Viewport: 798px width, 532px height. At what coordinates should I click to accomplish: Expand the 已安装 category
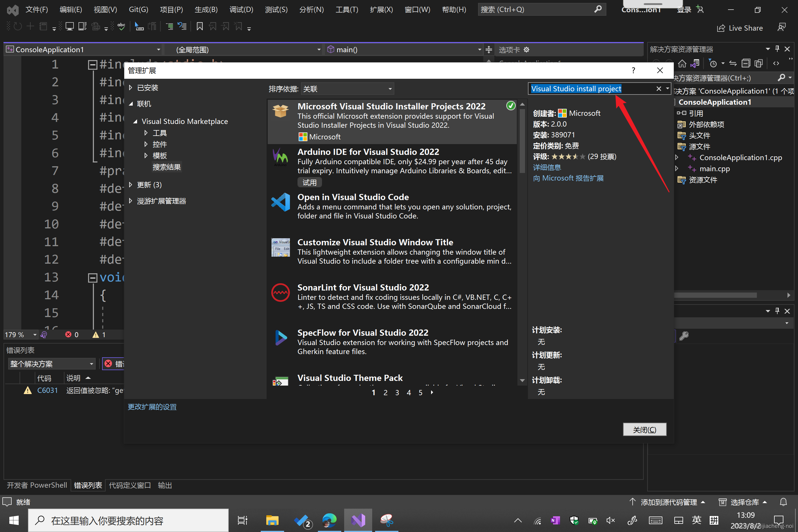click(x=131, y=88)
